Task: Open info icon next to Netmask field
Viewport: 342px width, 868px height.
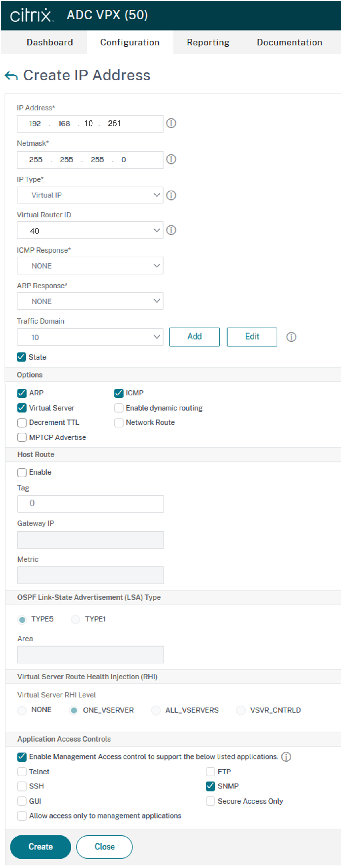Action: coord(171,159)
